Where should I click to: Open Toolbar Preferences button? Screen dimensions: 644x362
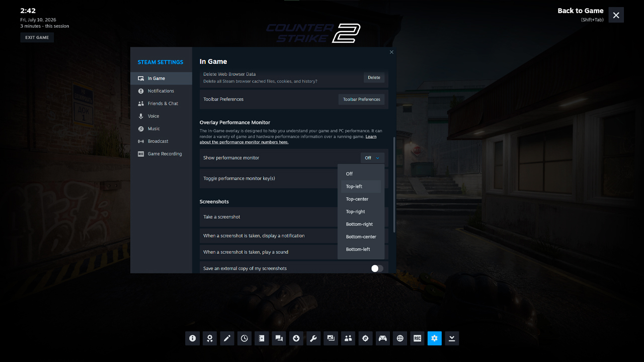click(361, 100)
